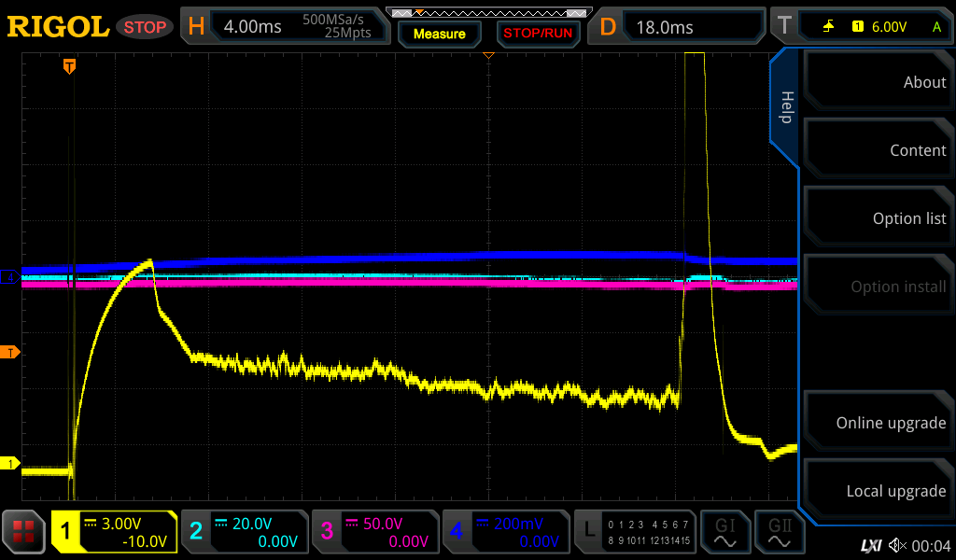Viewport: 956px width, 560px height.
Task: Collapse the Help side menu tab
Action: pos(785,107)
